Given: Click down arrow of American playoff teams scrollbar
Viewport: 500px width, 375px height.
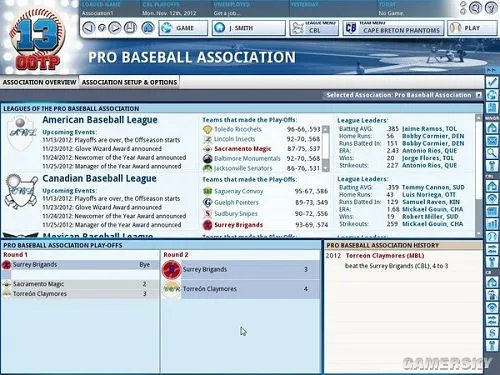Looking at the screenshot, I should [x=326, y=169].
